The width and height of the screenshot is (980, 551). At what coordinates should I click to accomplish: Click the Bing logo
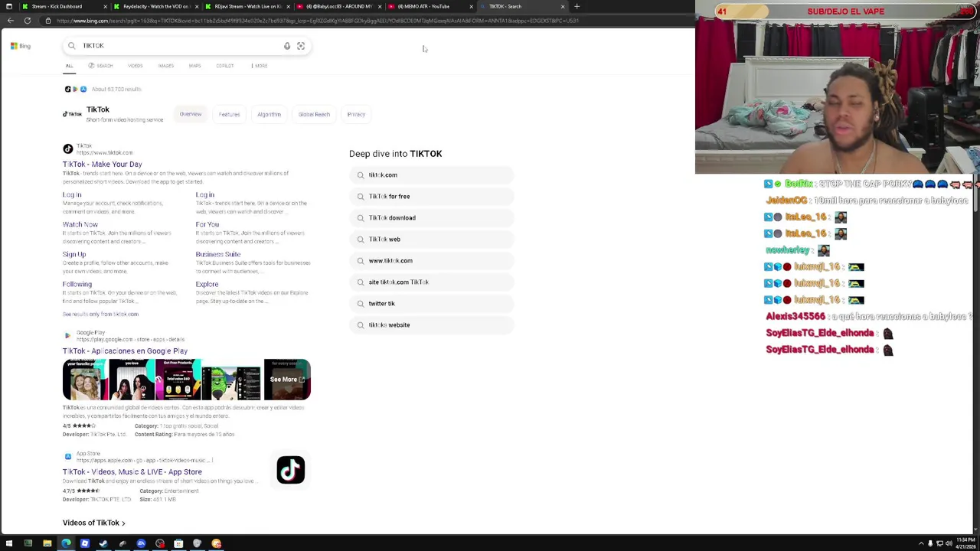tap(21, 46)
